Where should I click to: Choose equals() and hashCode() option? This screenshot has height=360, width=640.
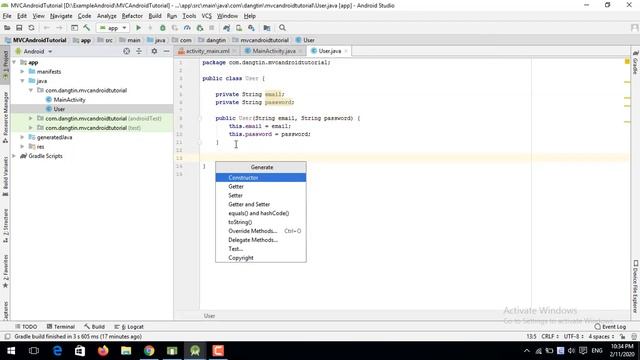pos(261,213)
